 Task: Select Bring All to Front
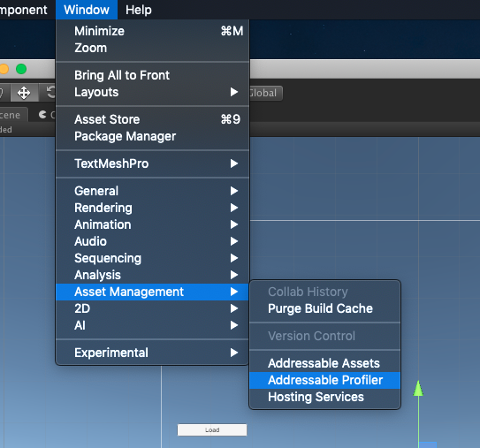152,75
